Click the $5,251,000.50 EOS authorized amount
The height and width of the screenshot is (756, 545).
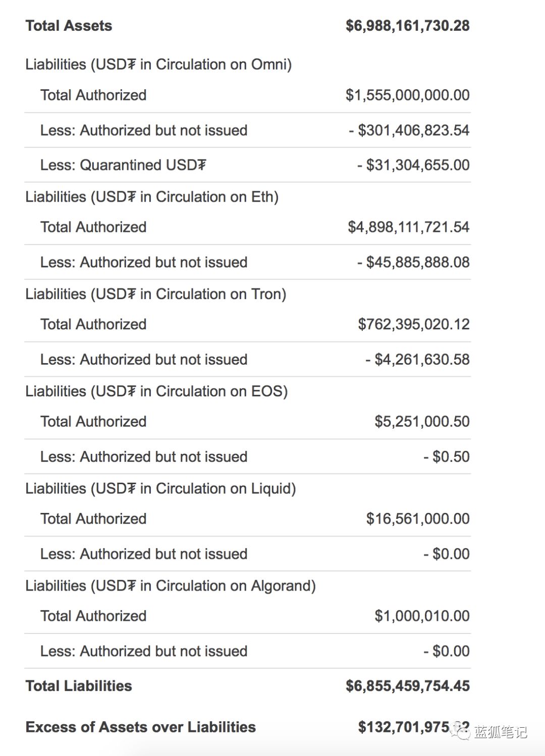(x=422, y=422)
